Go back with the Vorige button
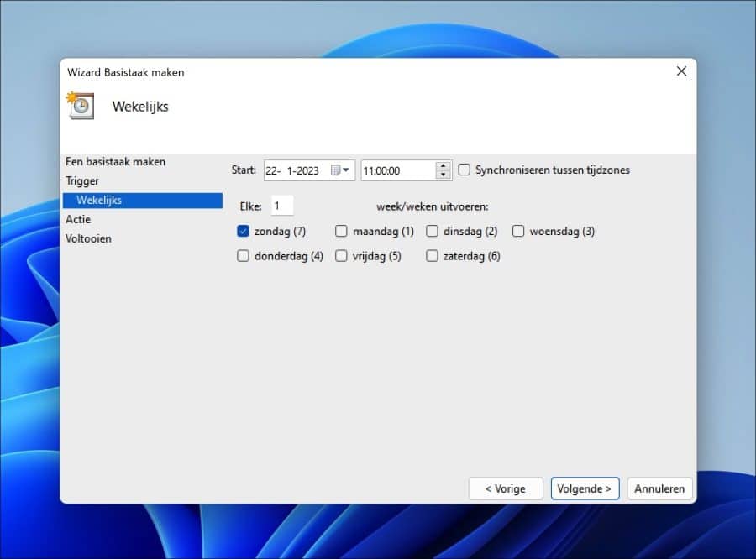756x559 pixels. point(506,488)
